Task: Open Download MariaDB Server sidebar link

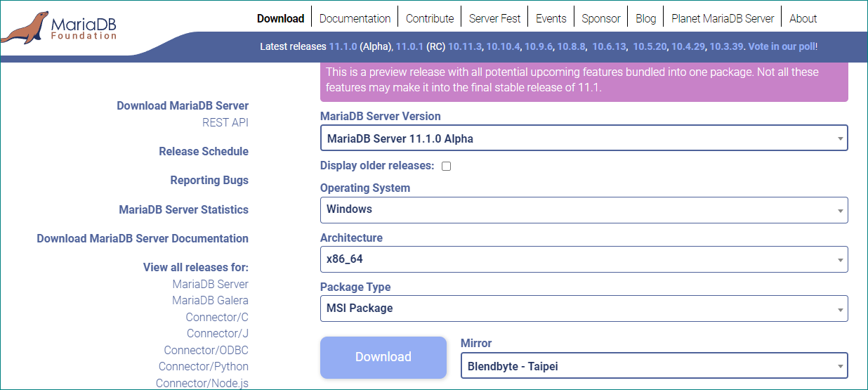Action: tap(183, 105)
